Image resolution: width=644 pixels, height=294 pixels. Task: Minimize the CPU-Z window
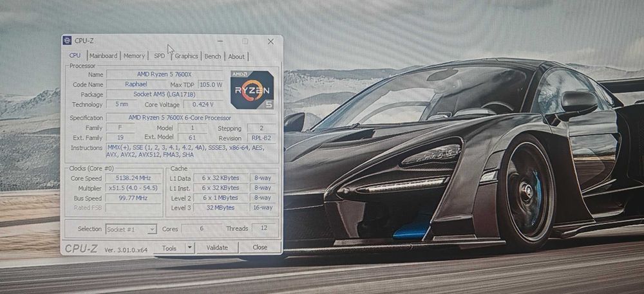220,41
